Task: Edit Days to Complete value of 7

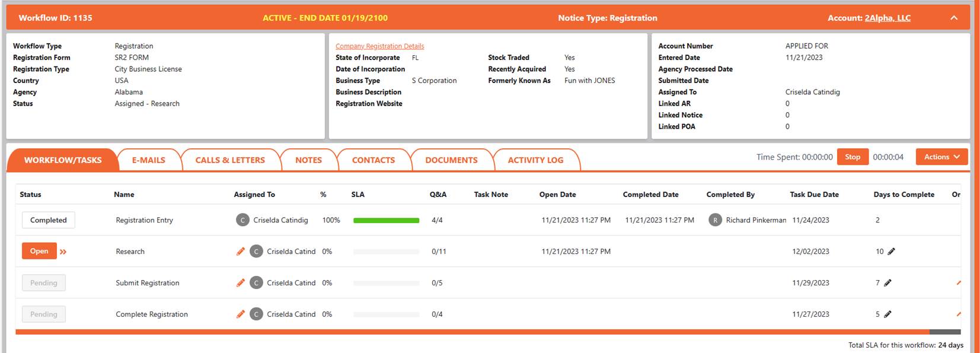Action: [888, 283]
